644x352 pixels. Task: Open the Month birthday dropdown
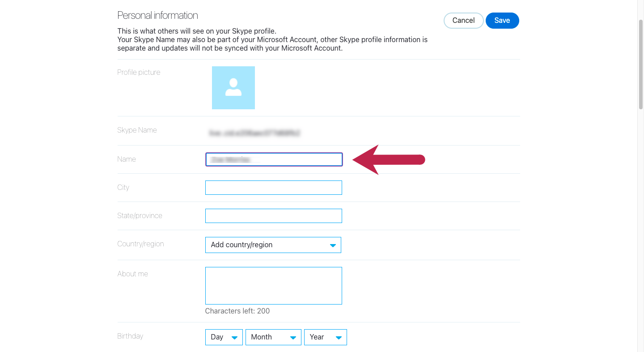coord(268,337)
